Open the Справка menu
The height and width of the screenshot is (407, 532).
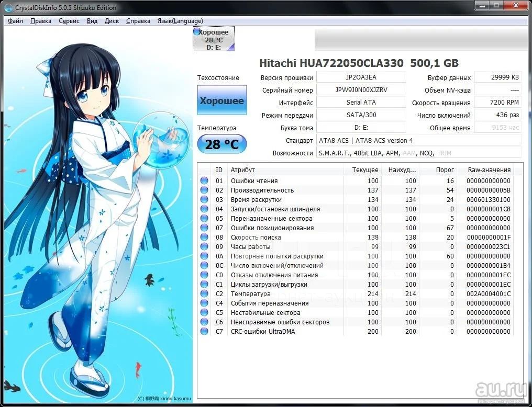pos(138,21)
